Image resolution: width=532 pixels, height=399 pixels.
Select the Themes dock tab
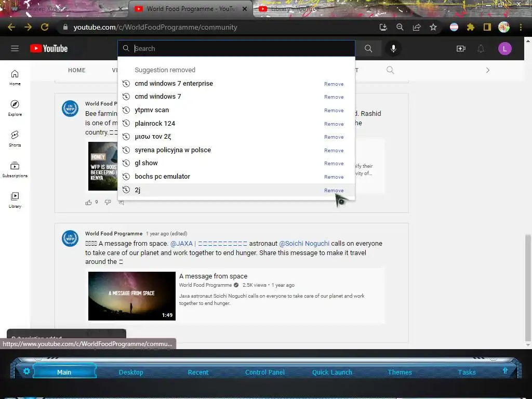point(400,372)
